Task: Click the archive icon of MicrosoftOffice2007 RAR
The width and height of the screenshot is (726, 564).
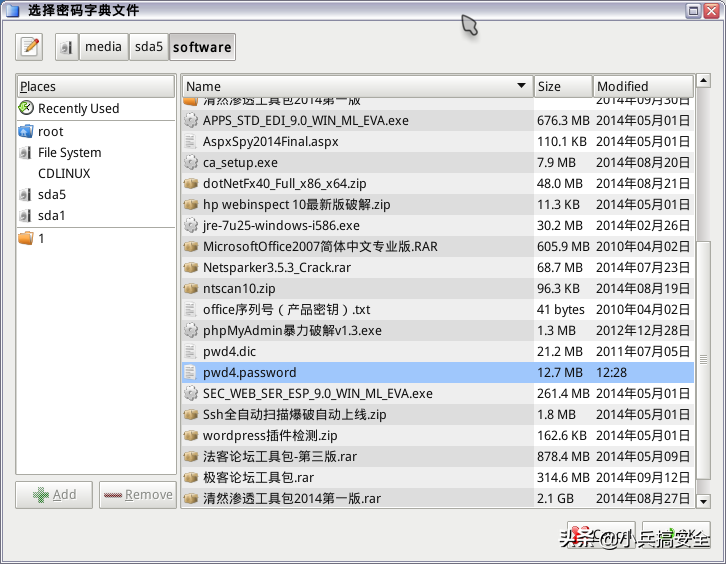Action: pyautogui.click(x=190, y=246)
